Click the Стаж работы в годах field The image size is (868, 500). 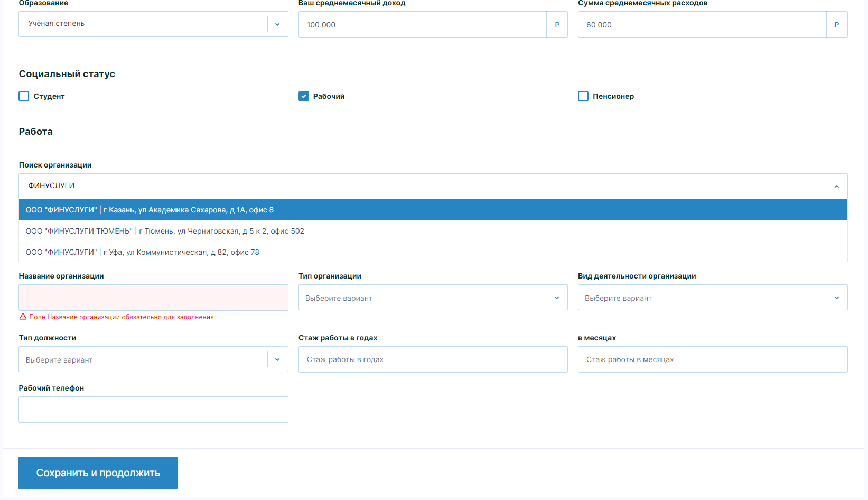tap(433, 359)
